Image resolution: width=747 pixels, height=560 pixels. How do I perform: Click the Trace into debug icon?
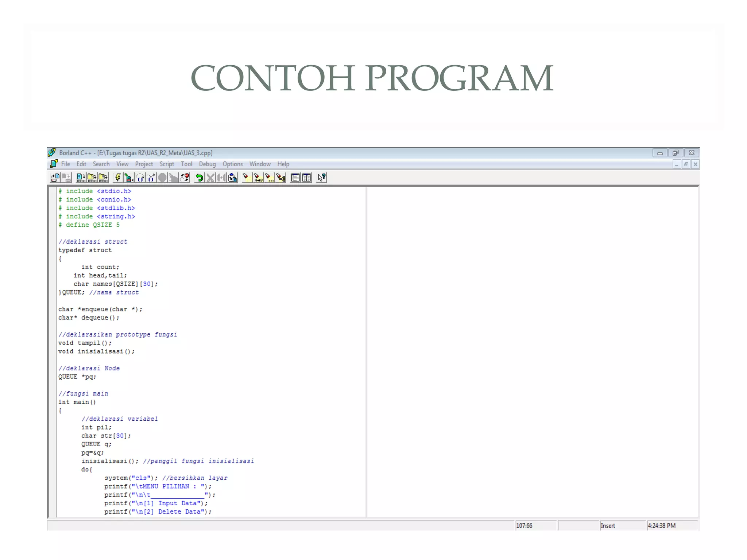coord(151,178)
